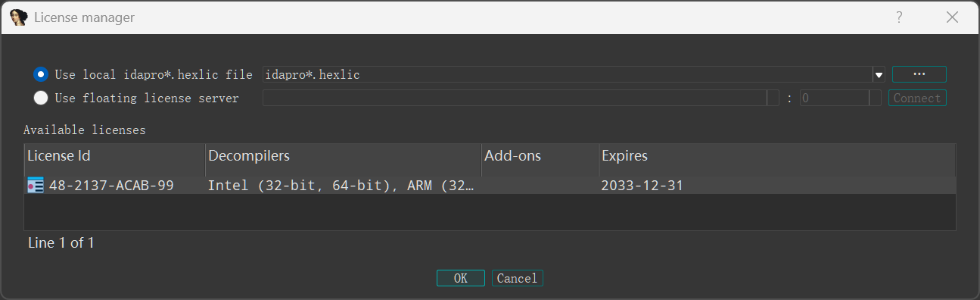Open the license server address dropdown
Image resolution: width=980 pixels, height=300 pixels.
click(773, 98)
